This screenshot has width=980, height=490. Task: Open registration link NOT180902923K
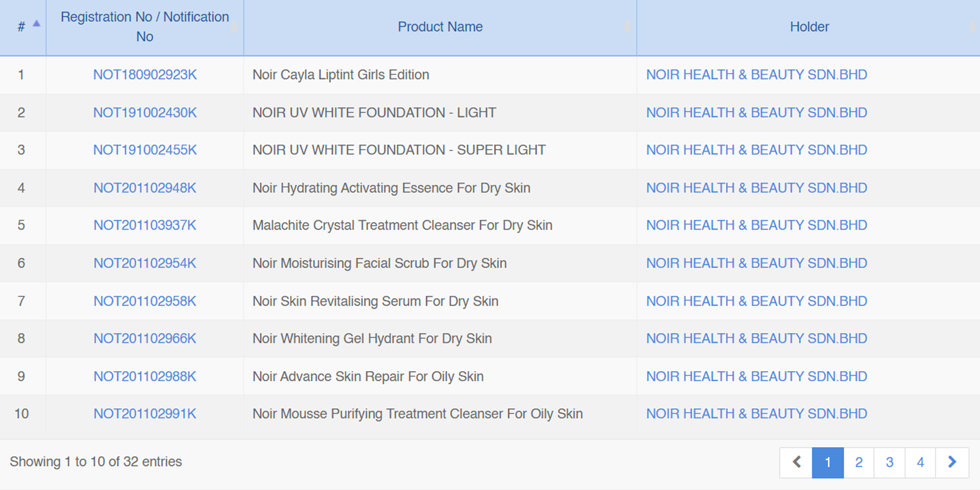coord(145,75)
